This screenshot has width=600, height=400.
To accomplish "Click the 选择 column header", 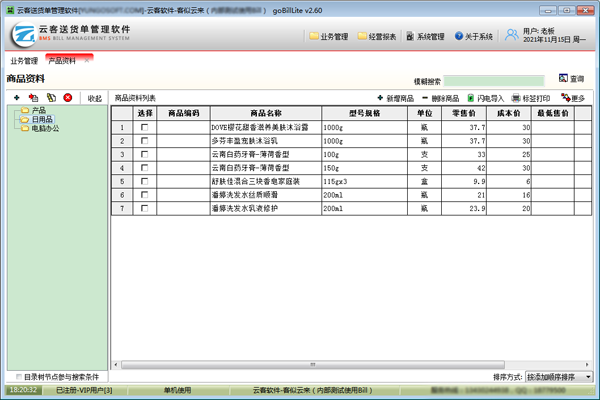I will [x=145, y=113].
